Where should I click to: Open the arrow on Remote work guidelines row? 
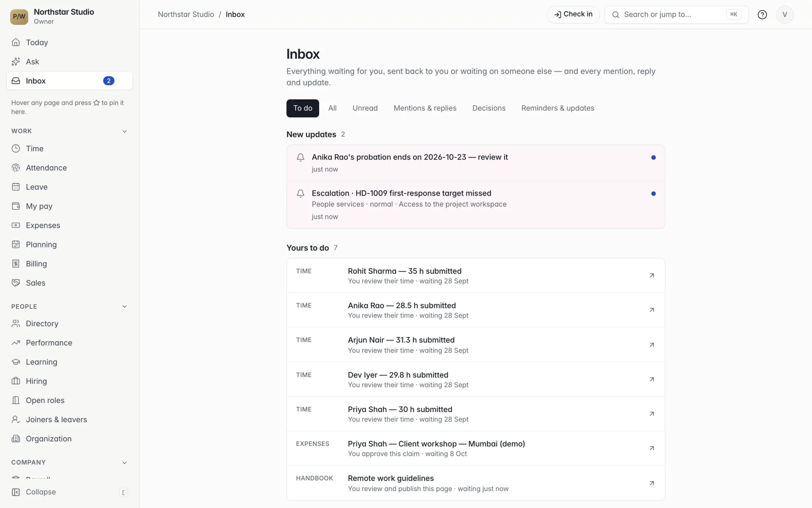pyautogui.click(x=652, y=483)
